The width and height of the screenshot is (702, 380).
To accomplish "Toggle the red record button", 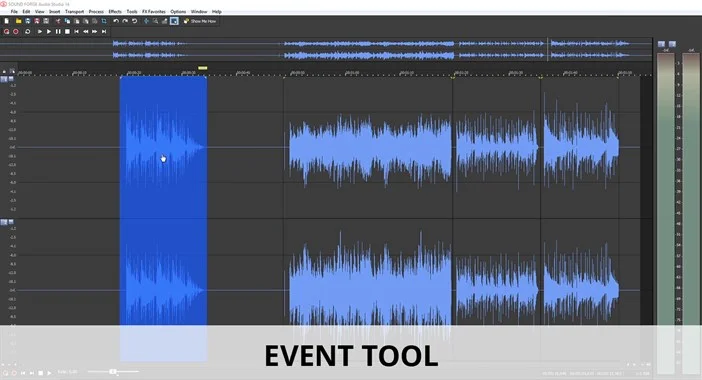I will pos(16,32).
